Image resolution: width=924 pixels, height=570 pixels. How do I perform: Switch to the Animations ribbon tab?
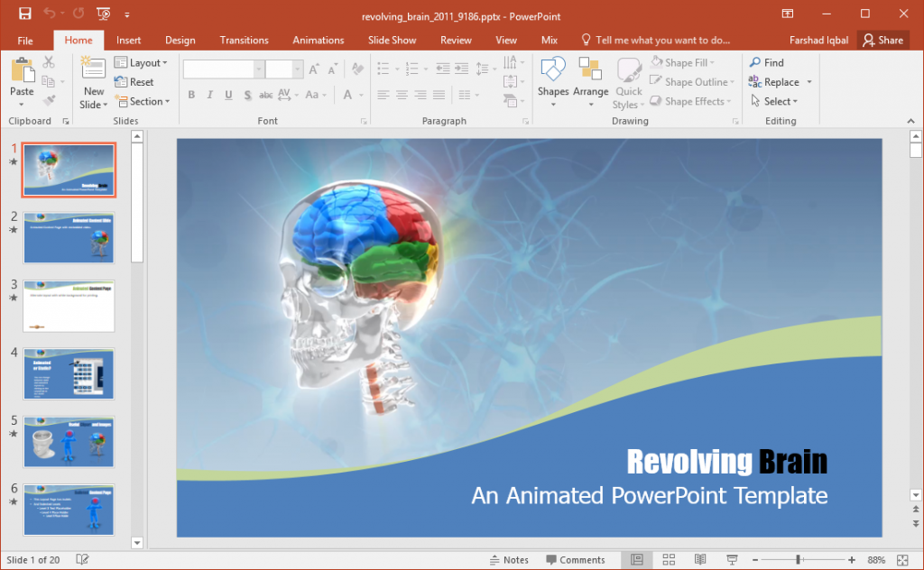[x=318, y=40]
